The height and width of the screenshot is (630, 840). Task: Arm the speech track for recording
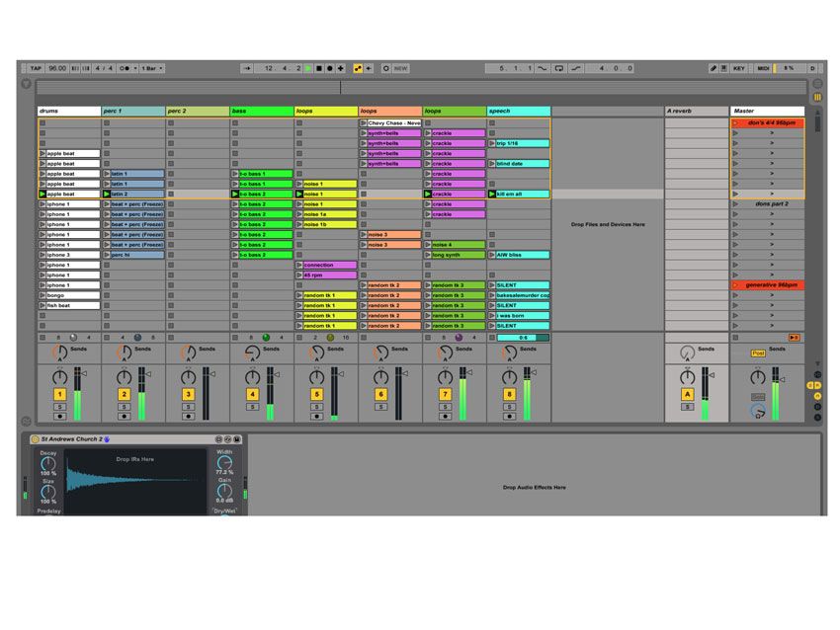click(x=510, y=416)
